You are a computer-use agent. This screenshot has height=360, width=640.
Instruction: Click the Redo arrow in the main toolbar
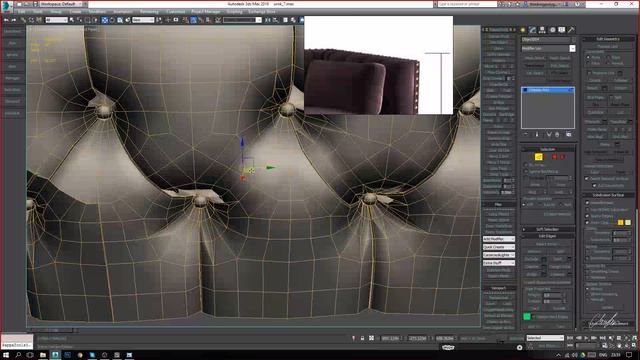14,20
